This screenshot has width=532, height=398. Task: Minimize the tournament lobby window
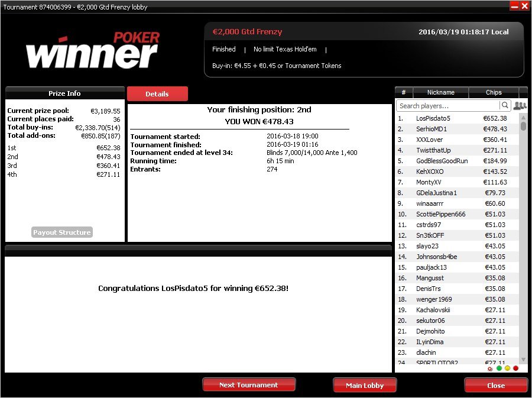(515, 6)
